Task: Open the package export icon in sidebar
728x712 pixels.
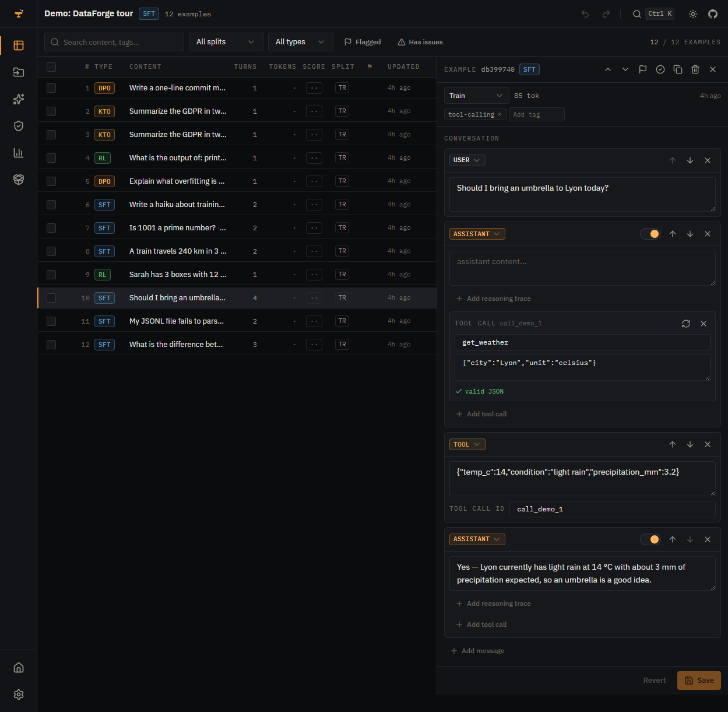Action: 19,180
